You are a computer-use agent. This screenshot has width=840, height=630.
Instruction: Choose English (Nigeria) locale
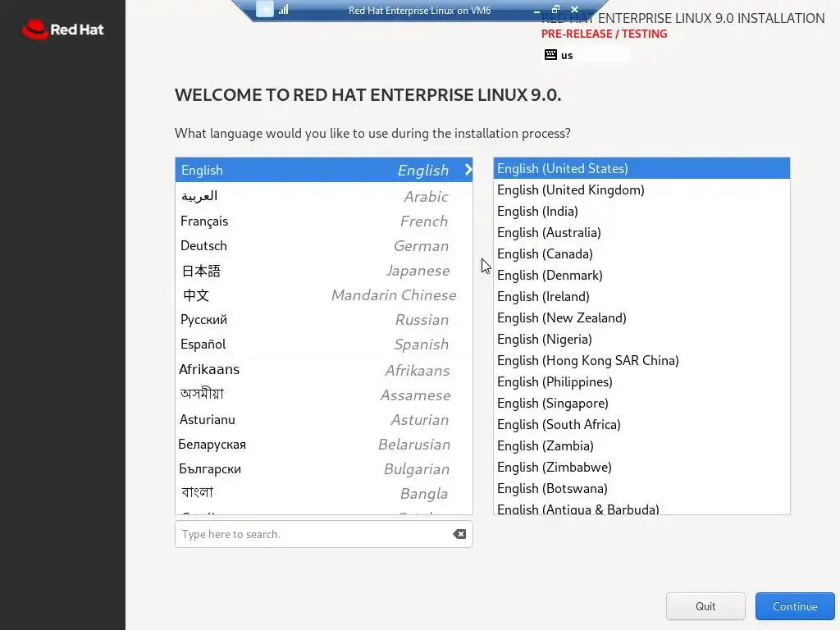[641, 339]
